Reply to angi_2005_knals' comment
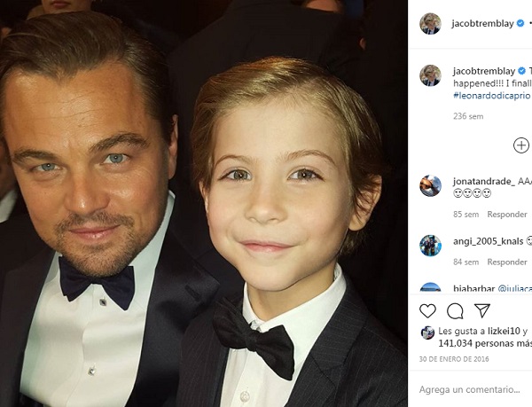This screenshot has width=532, height=407. coord(507,262)
